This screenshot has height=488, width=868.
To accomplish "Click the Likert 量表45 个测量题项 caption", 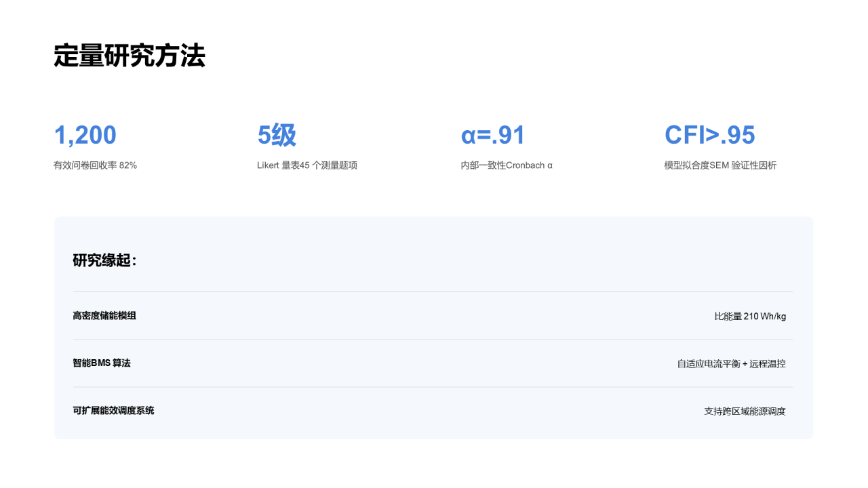I will pyautogui.click(x=307, y=165).
